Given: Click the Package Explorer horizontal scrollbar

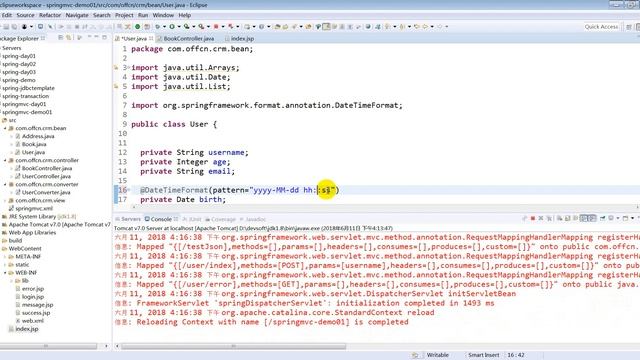Looking at the screenshot, I should click(49, 346).
